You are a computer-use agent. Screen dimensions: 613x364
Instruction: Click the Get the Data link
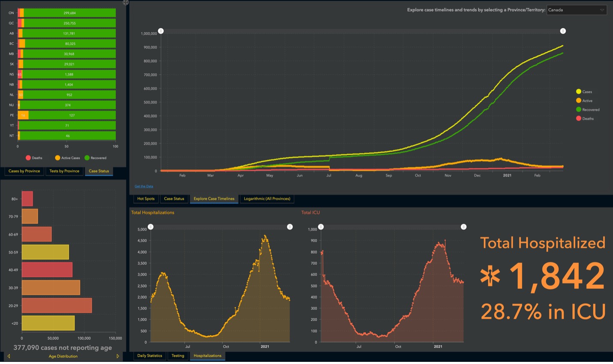pos(143,186)
